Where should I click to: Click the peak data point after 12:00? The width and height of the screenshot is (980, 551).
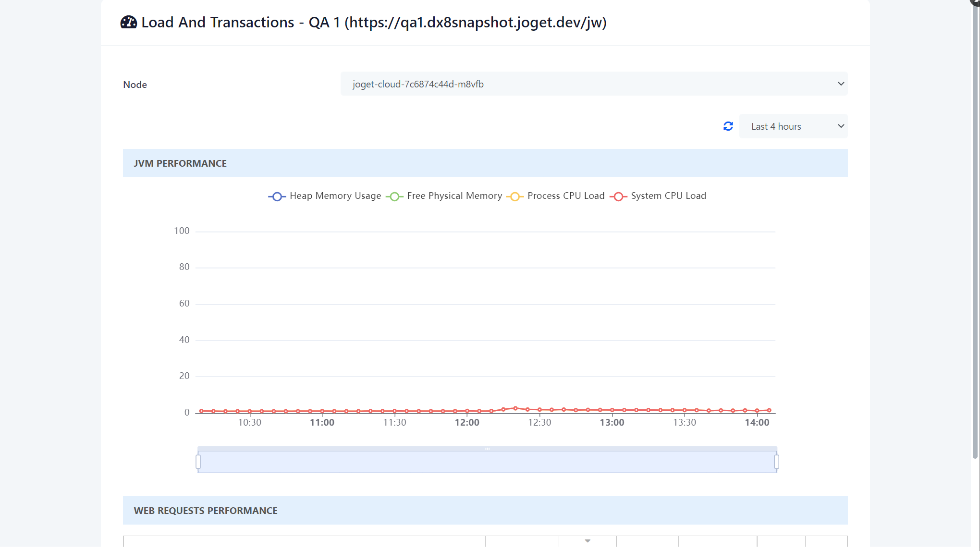515,408
